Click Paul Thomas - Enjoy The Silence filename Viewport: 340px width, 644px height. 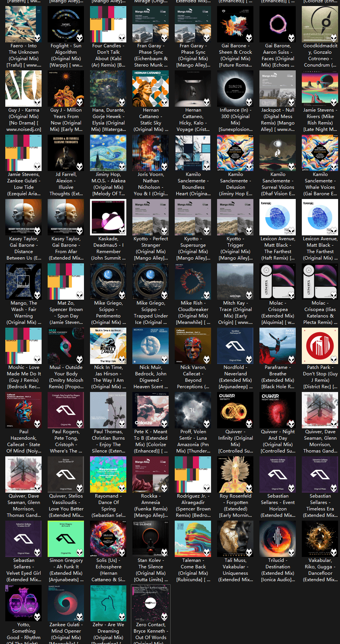[x=108, y=441]
